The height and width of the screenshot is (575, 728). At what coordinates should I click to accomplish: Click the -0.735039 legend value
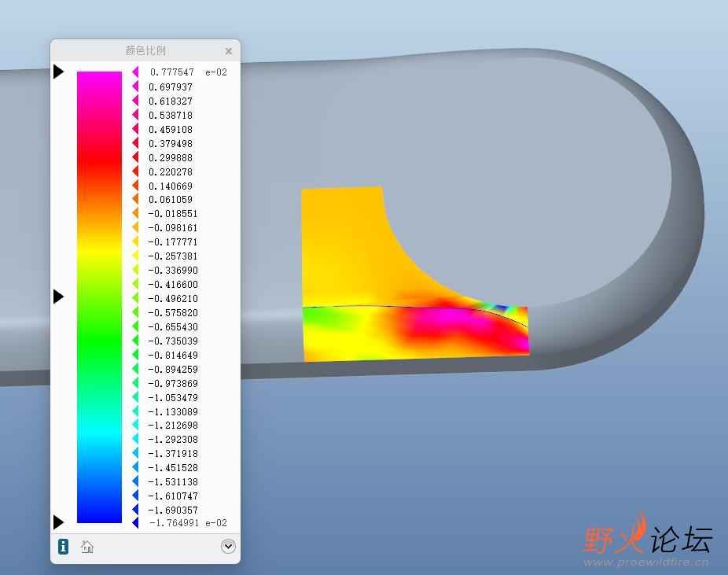(x=173, y=341)
